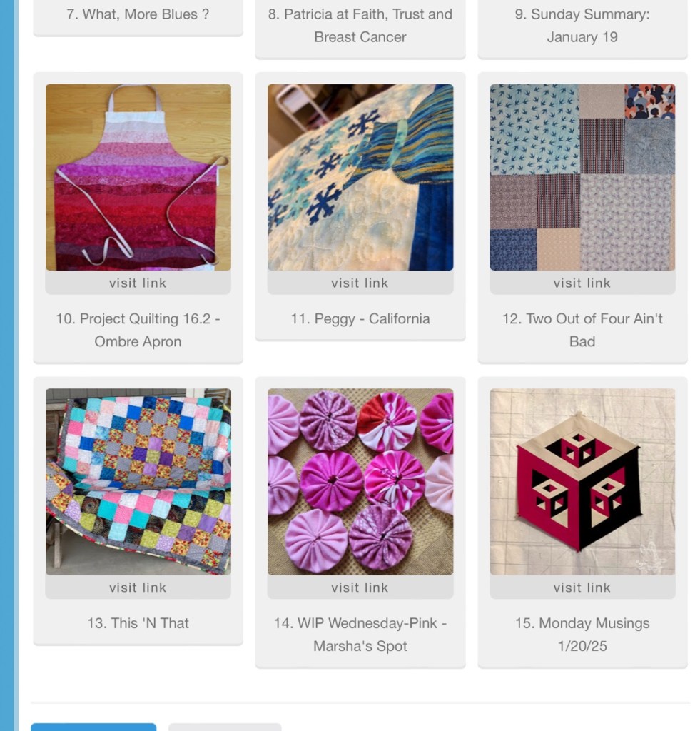
Task: Open "9. Sunday Summary: January 19" entry
Action: pyautogui.click(x=582, y=26)
